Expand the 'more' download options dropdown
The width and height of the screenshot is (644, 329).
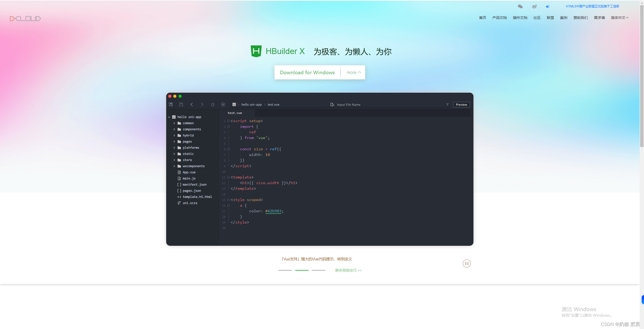click(353, 72)
